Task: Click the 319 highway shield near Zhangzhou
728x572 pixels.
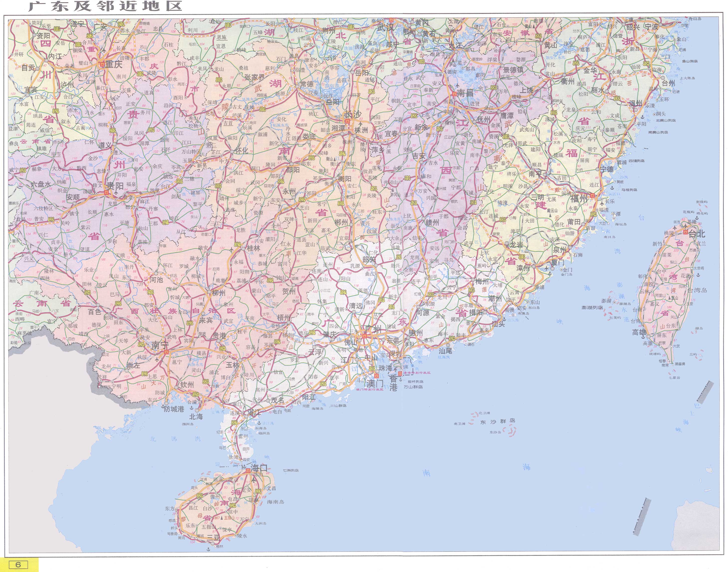Action: pyautogui.click(x=522, y=257)
